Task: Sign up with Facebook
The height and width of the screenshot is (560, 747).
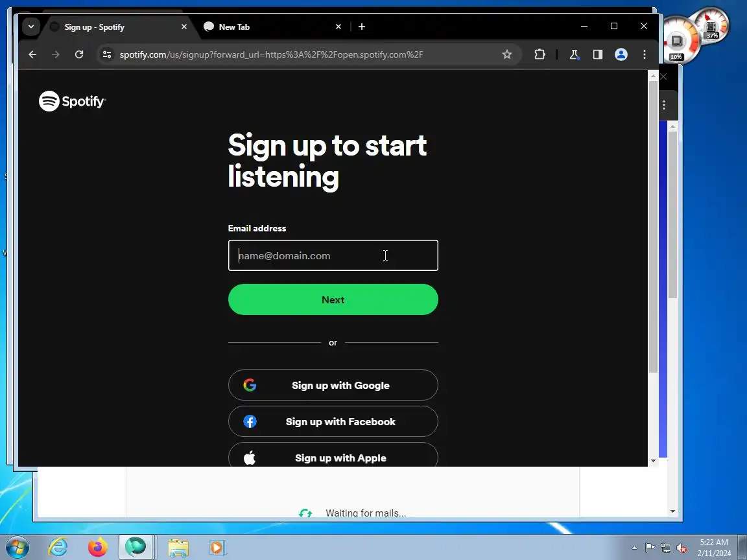Action: click(x=333, y=421)
